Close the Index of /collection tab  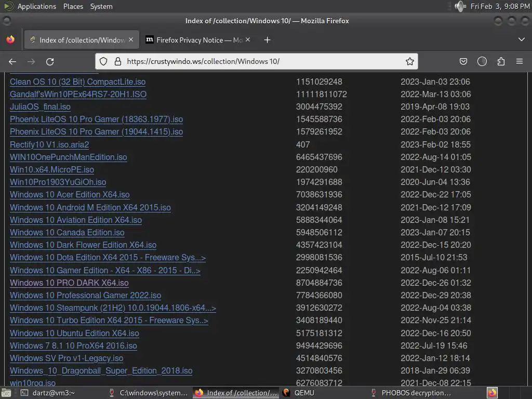click(x=131, y=39)
